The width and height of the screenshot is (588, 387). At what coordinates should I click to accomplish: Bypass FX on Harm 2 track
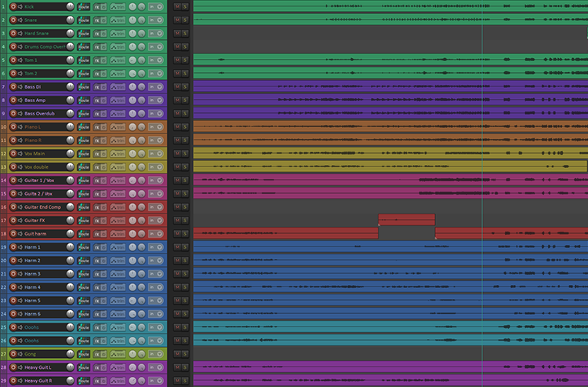tap(103, 261)
